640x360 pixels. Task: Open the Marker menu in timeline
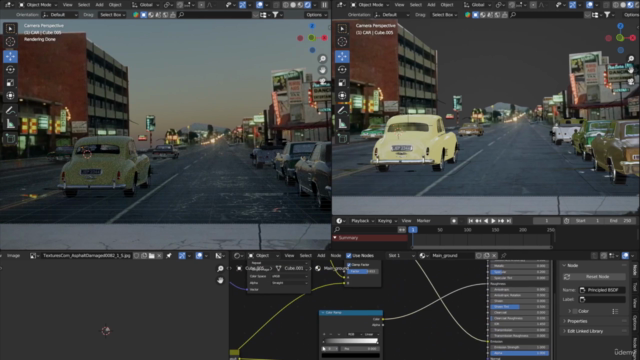tap(423, 221)
